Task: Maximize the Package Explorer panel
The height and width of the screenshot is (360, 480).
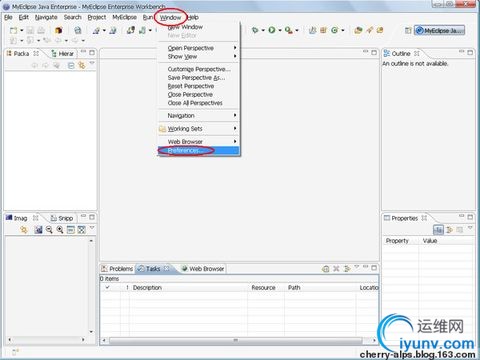Action: (92, 52)
